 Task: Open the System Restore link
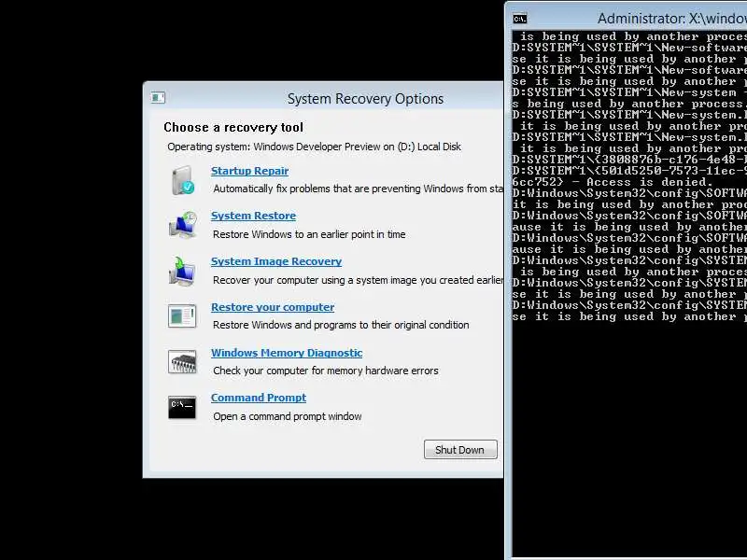[253, 216]
